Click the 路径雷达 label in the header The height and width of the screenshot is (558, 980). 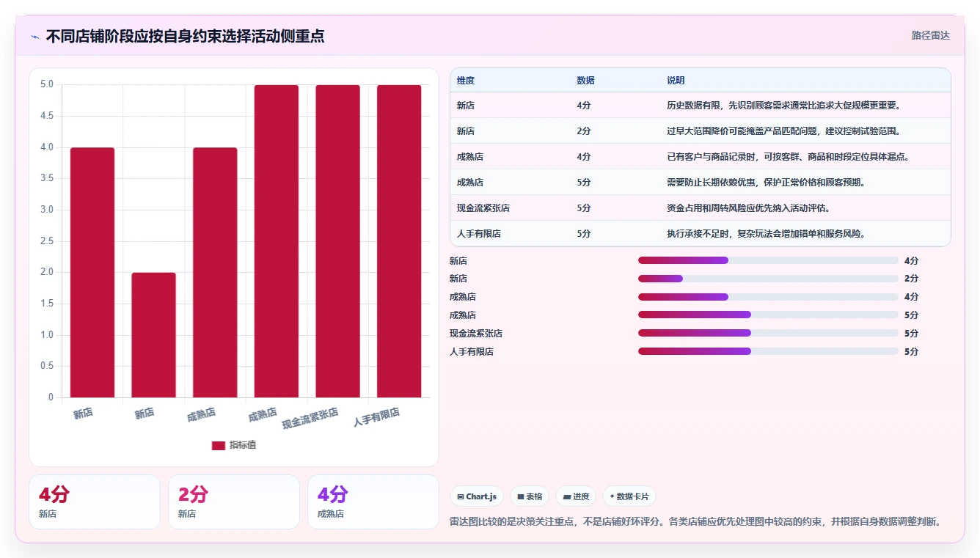tap(930, 35)
